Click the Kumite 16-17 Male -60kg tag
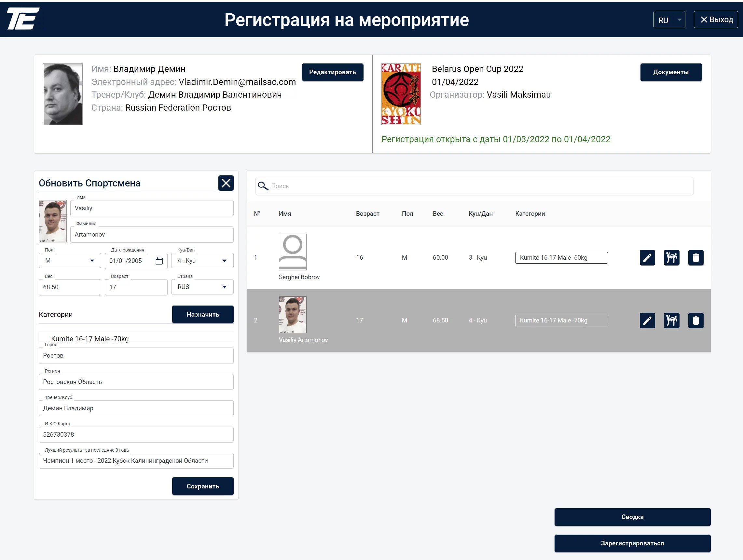Screen dimensions: 743x560 pyautogui.click(x=561, y=258)
